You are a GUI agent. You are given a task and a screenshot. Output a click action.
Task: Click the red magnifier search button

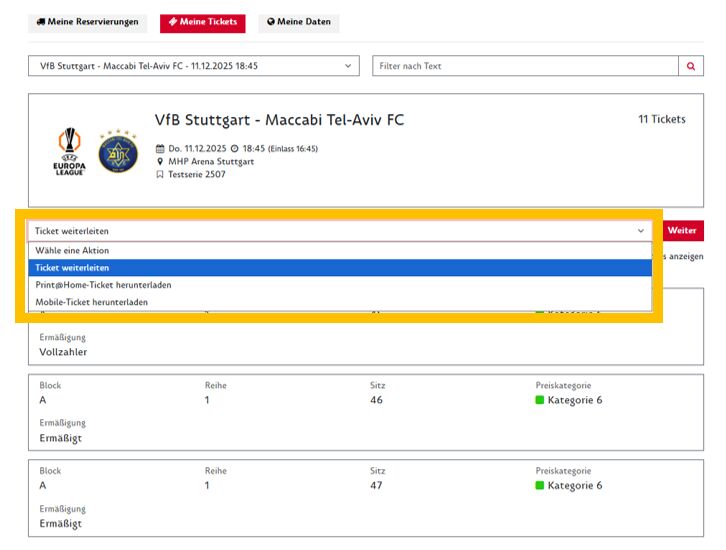[690, 66]
